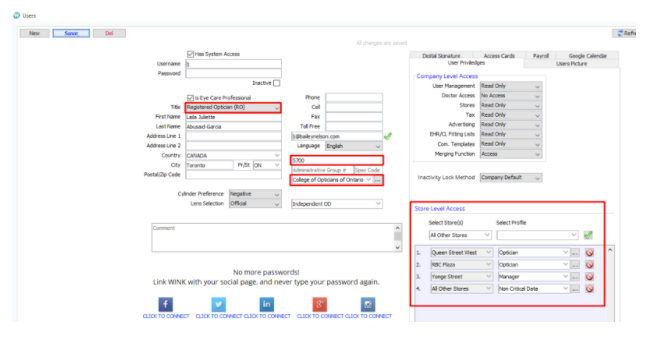
Task: Check the Inactive checkbox
Action: pos(277,83)
